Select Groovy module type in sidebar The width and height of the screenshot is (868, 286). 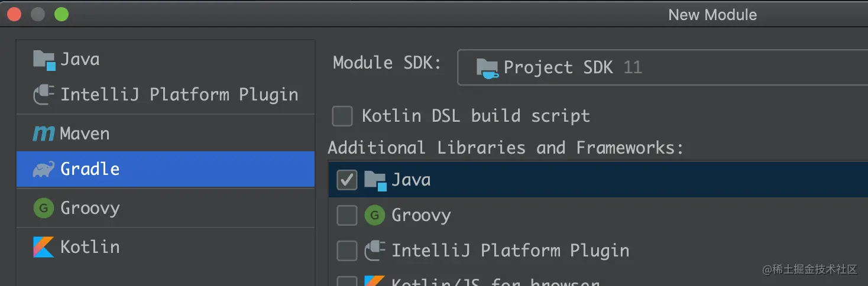(x=166, y=208)
